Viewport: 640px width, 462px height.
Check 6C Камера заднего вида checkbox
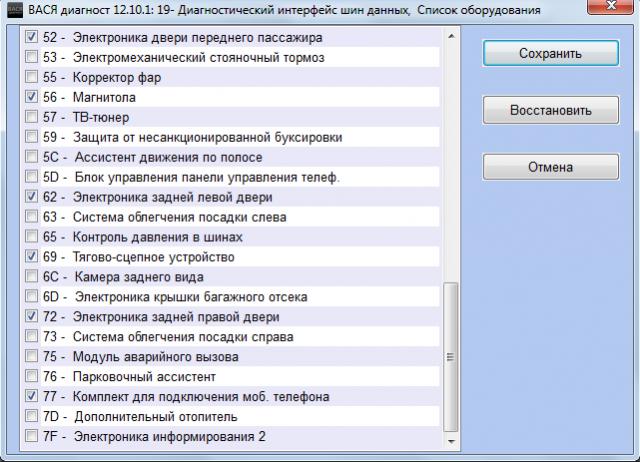point(31,277)
